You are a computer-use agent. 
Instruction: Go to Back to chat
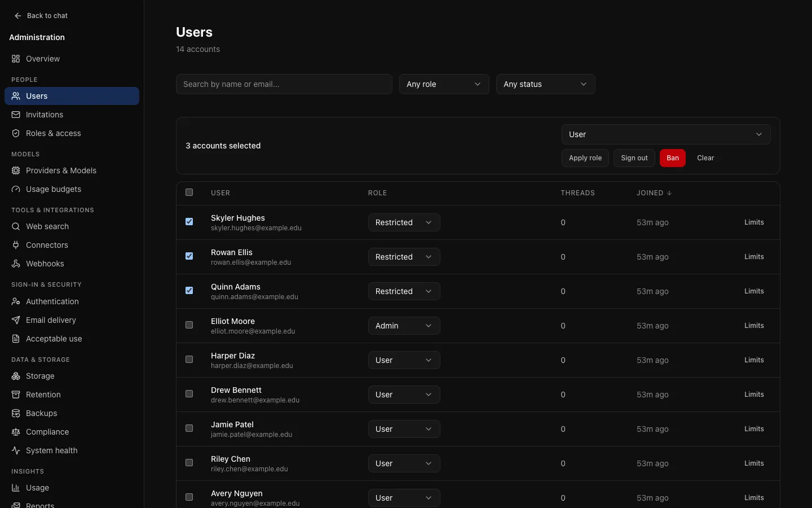point(41,16)
